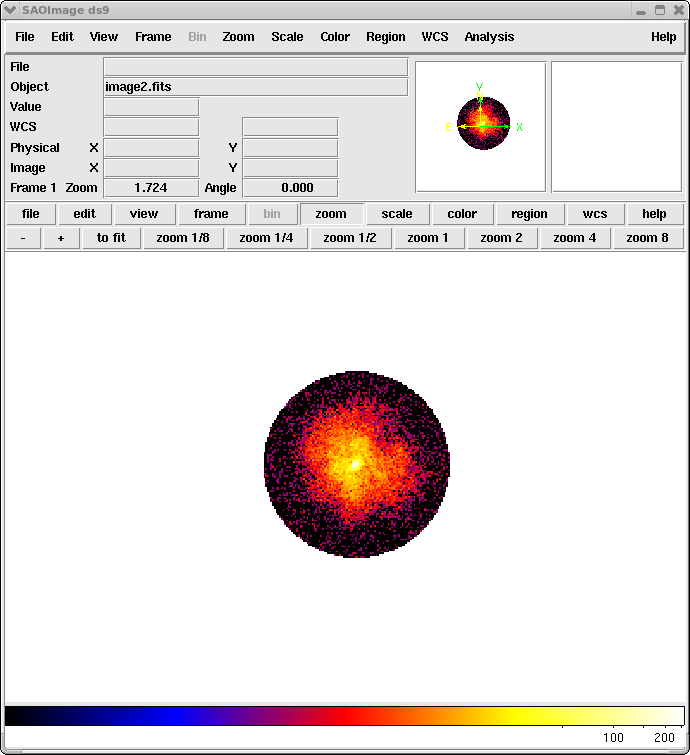Set zoom to 8
The height and width of the screenshot is (755, 690).
coord(648,238)
